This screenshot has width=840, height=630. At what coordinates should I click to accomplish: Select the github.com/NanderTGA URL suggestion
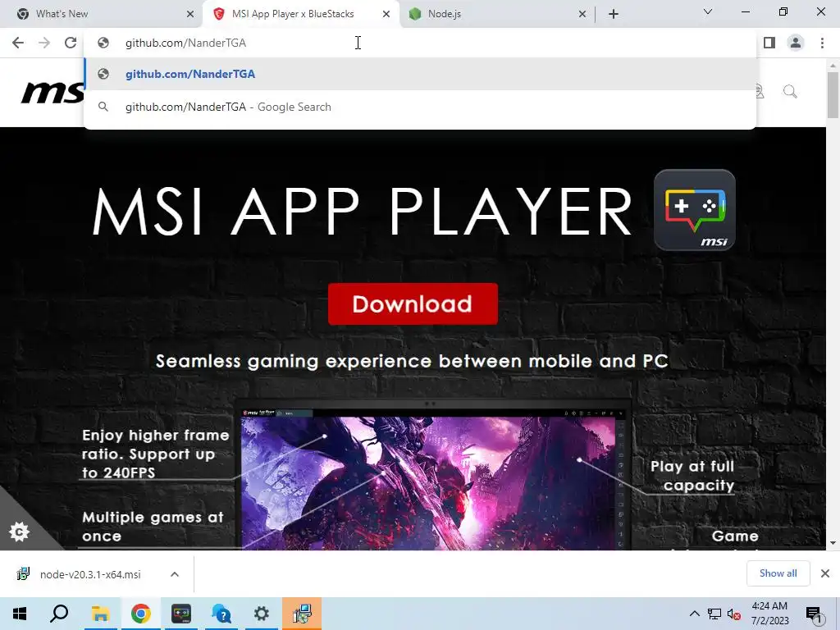(x=419, y=74)
